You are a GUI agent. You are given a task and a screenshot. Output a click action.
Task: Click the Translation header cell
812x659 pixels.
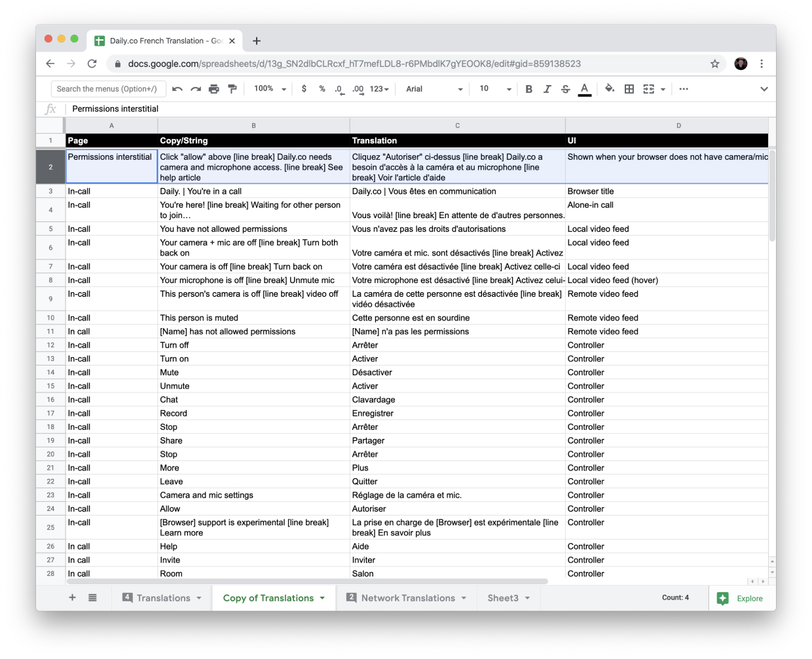458,140
